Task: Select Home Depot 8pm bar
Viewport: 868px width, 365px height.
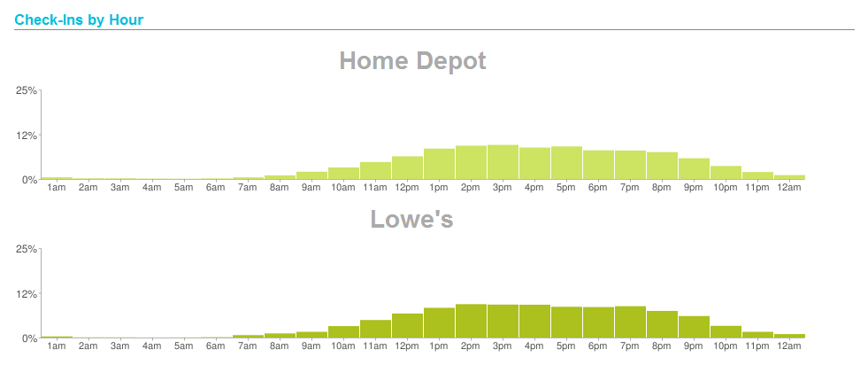Action: pyautogui.click(x=662, y=166)
